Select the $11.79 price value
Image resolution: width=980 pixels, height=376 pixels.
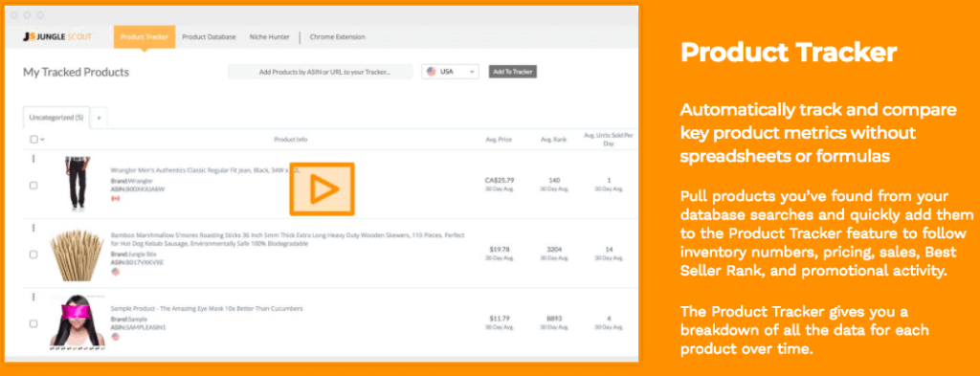coord(500,319)
